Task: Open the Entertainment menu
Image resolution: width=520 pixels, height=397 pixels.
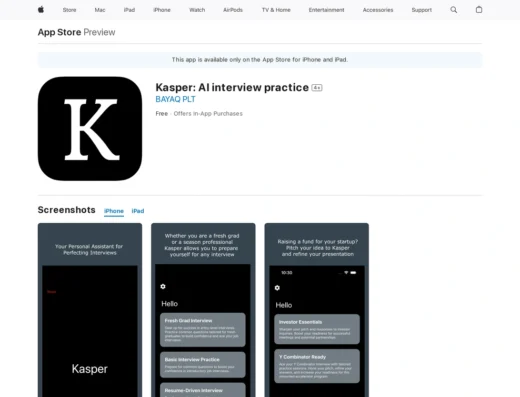Action: [326, 10]
